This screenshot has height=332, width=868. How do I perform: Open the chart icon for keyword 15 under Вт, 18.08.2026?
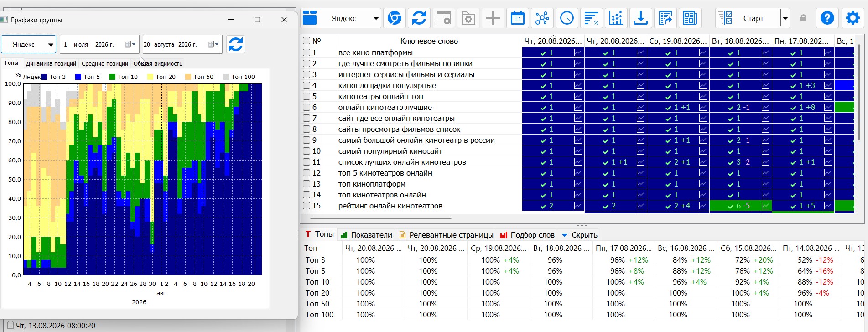[x=765, y=206]
